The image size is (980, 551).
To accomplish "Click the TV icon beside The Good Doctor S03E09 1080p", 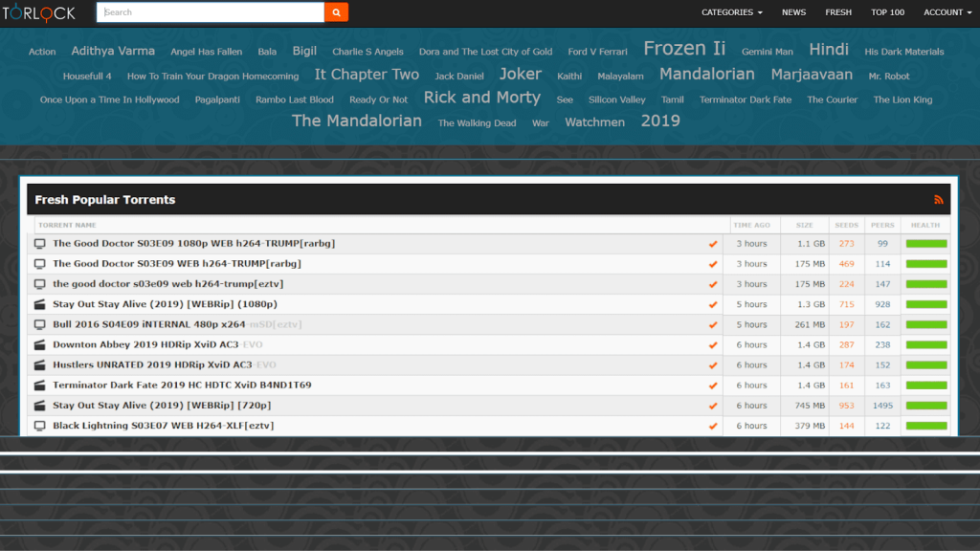I will point(40,244).
